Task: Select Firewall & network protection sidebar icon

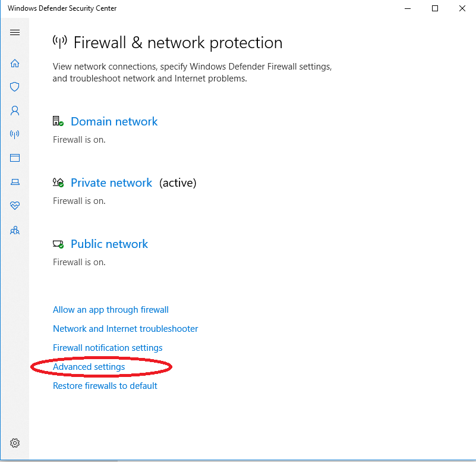Action: coord(15,134)
